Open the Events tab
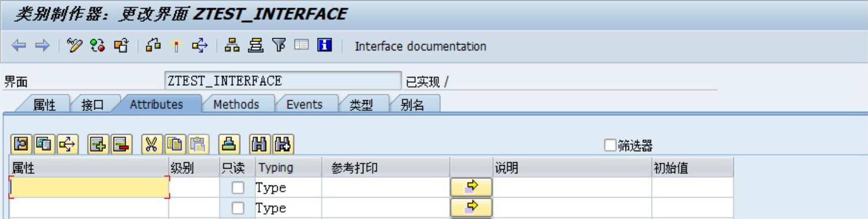The height and width of the screenshot is (219, 868). coord(304,104)
